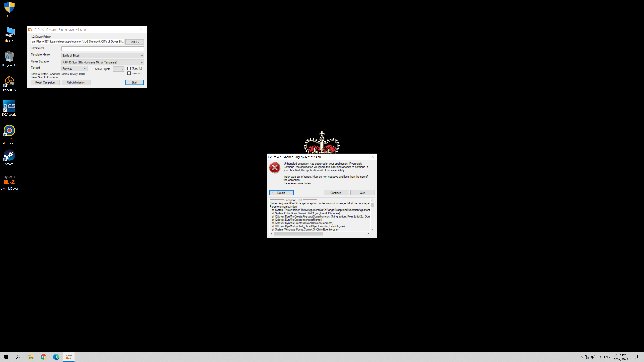This screenshot has width=644, height=362.
Task: Click the horizontal scrollbar thumb in exception details
Action: 298,234
